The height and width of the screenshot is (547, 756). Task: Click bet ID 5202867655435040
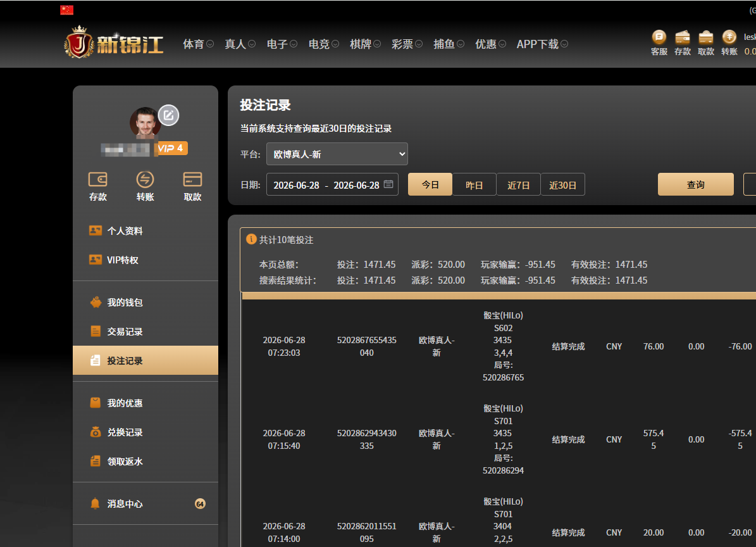(x=366, y=346)
